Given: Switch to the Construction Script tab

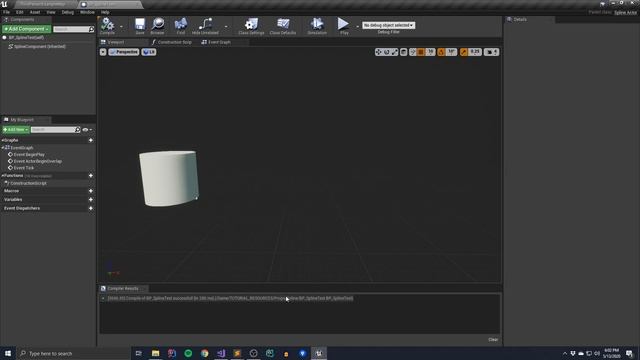Looking at the screenshot, I should click(171, 42).
